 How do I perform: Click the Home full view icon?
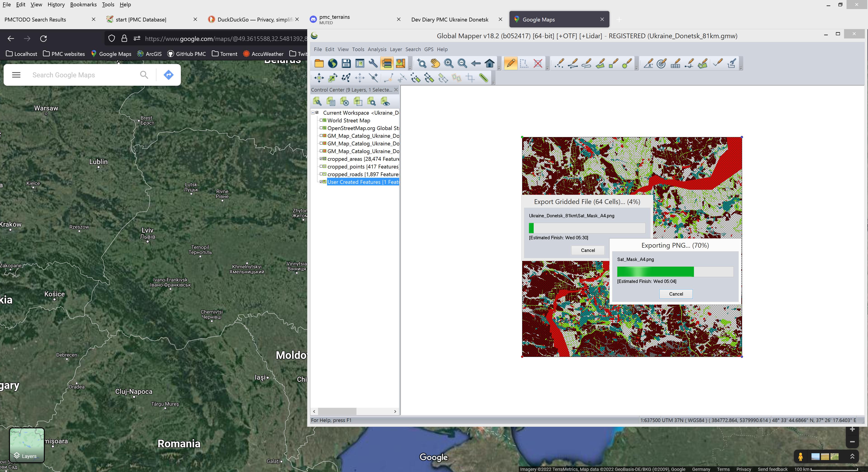[x=490, y=63]
